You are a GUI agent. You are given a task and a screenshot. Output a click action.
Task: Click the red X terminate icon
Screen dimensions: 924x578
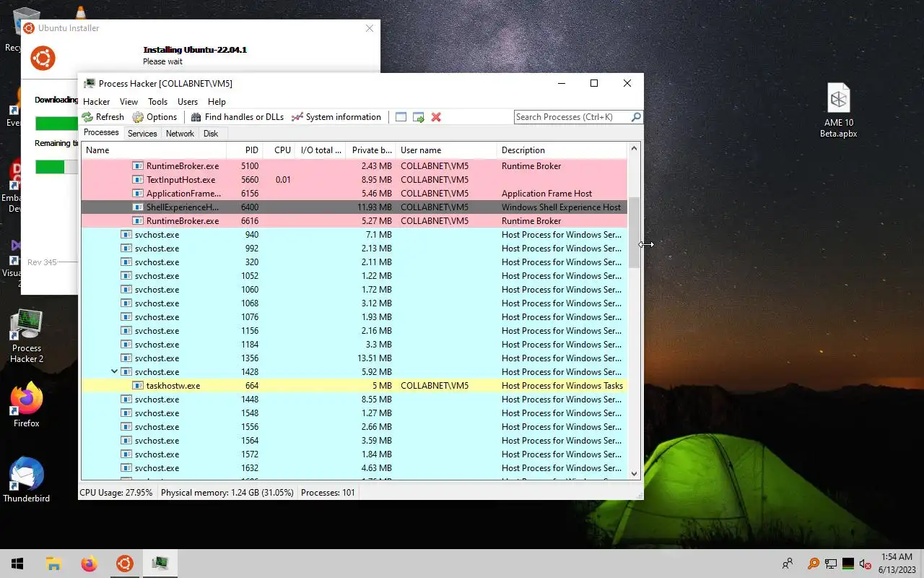[x=436, y=117]
